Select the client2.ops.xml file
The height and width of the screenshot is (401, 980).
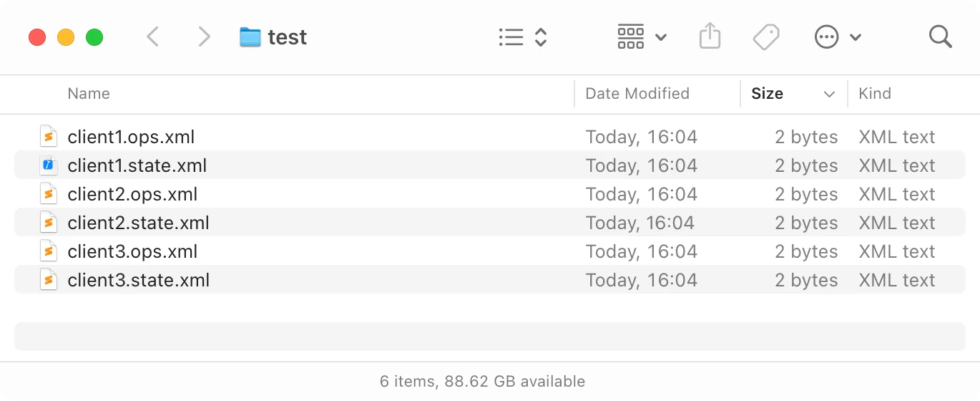(x=132, y=194)
